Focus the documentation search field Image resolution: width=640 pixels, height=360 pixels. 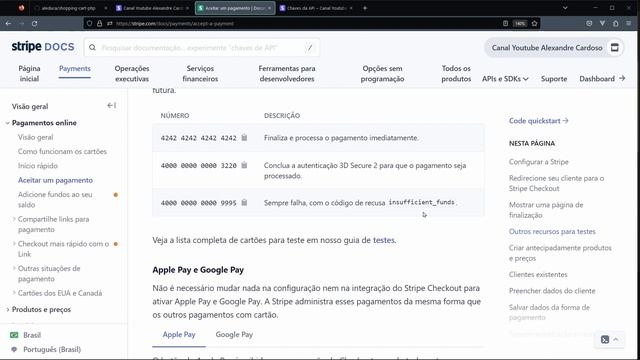click(202, 48)
